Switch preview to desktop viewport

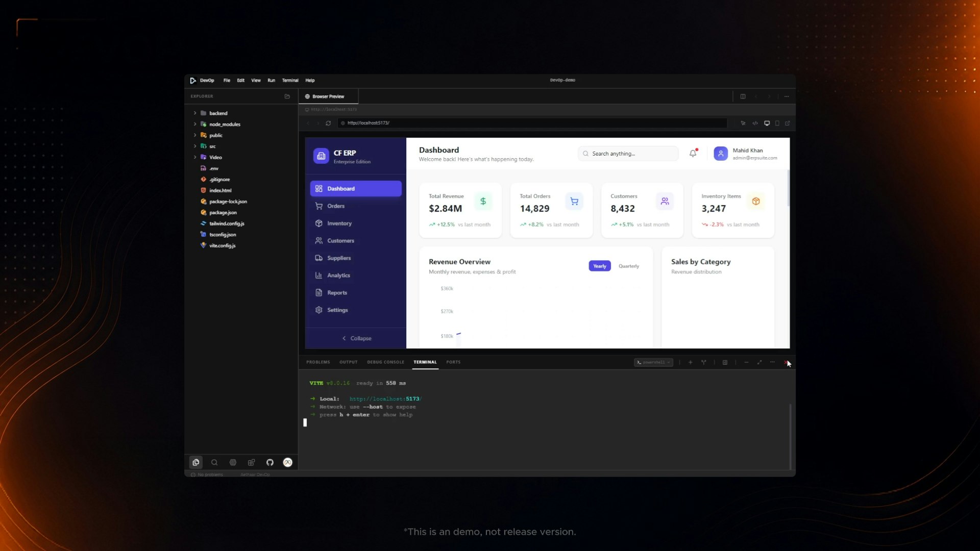point(767,123)
